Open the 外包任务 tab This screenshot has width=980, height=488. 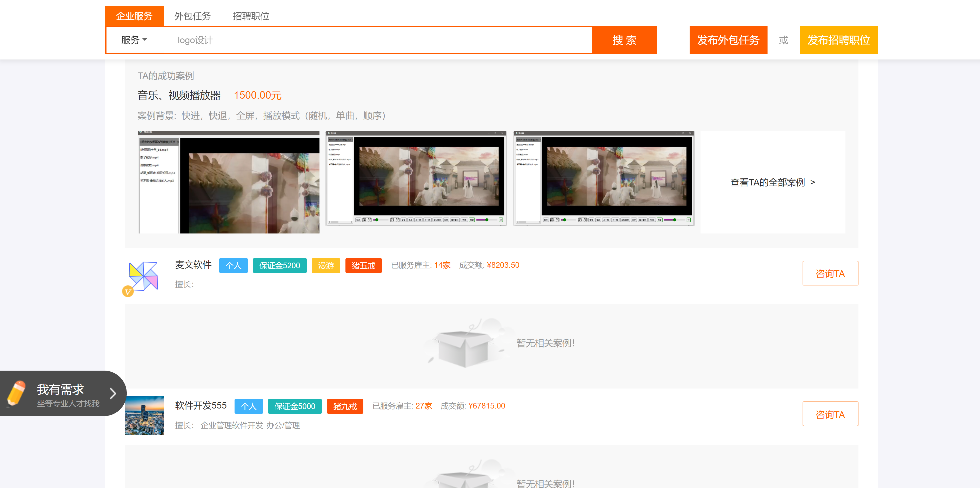pyautogui.click(x=192, y=16)
